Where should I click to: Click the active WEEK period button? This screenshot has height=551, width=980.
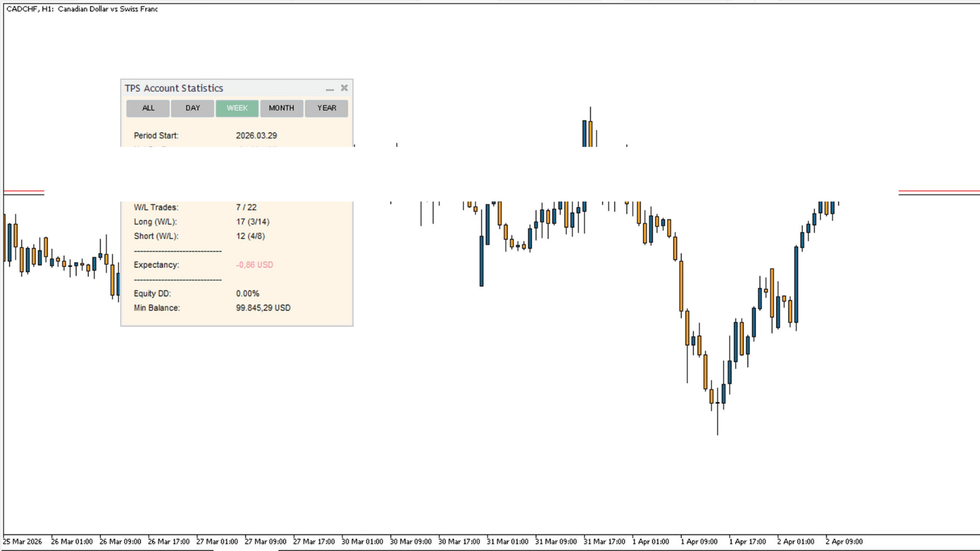pyautogui.click(x=237, y=108)
